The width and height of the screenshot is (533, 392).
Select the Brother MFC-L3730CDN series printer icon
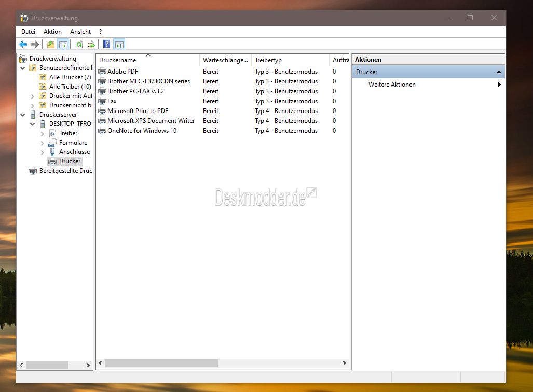(x=102, y=81)
